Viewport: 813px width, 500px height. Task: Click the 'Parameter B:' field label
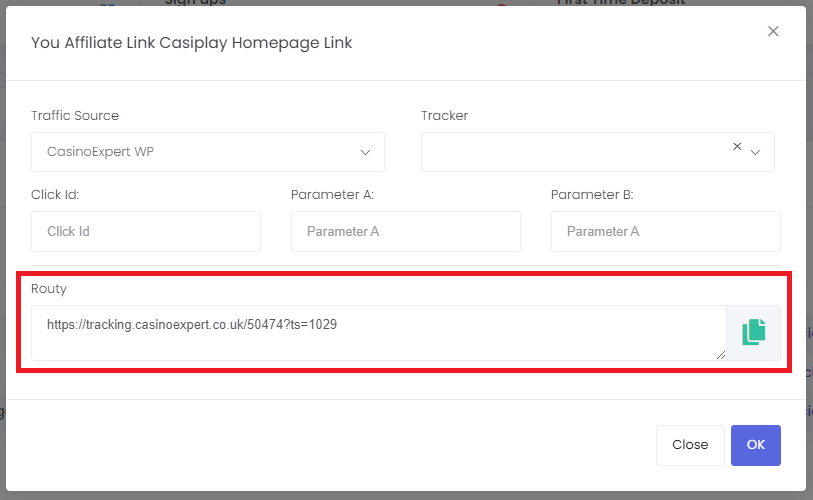pyautogui.click(x=592, y=195)
